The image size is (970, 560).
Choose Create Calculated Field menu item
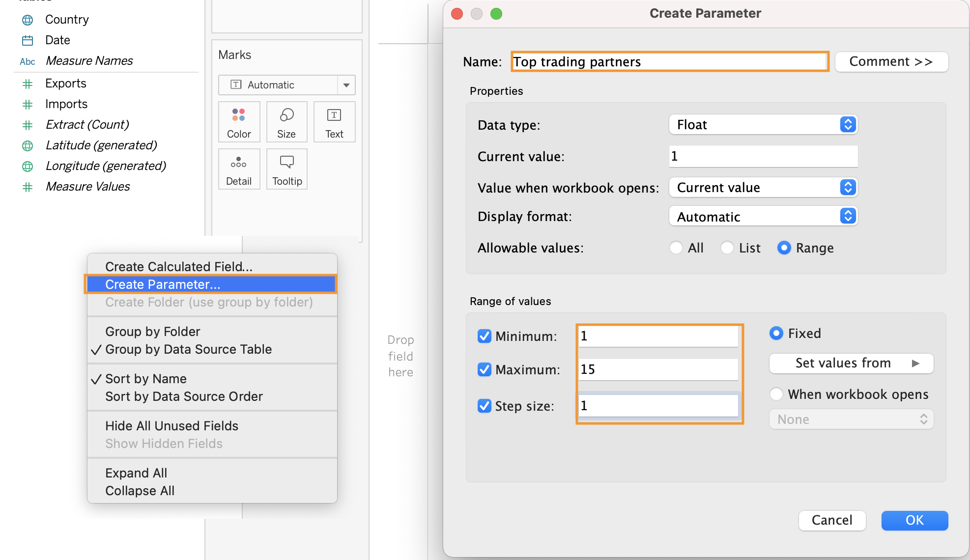click(x=179, y=266)
